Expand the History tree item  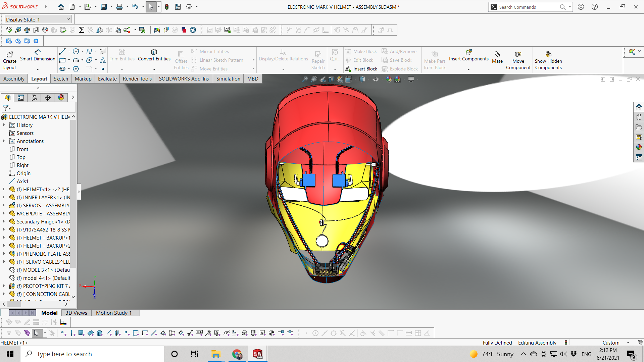click(x=4, y=125)
